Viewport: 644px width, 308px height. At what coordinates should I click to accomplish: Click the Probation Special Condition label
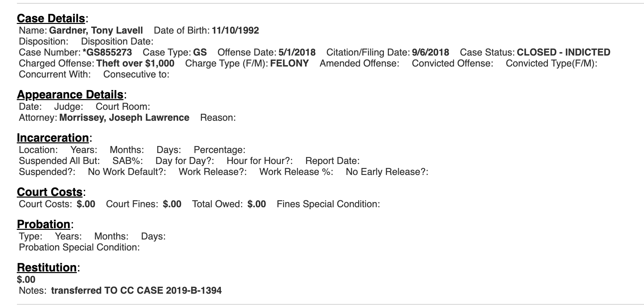point(79,247)
